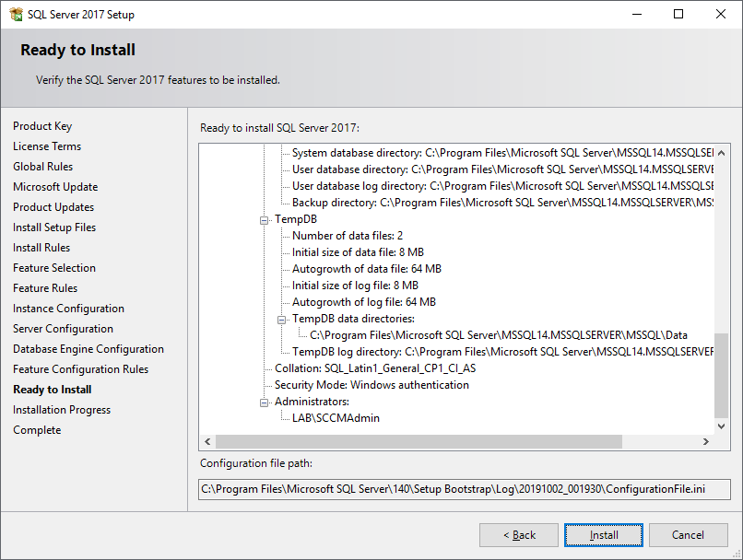
Task: Open the Database Engine Configuration step
Action: (88, 349)
